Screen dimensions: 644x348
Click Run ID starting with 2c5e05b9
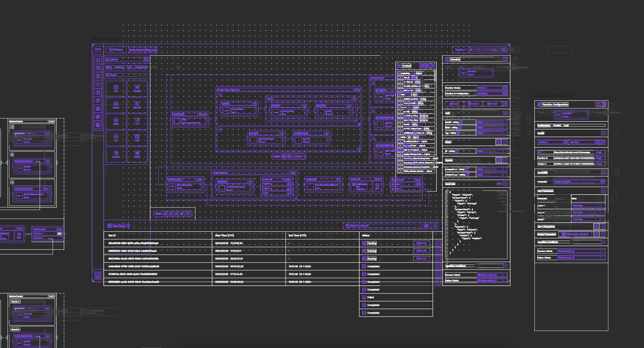(134, 266)
